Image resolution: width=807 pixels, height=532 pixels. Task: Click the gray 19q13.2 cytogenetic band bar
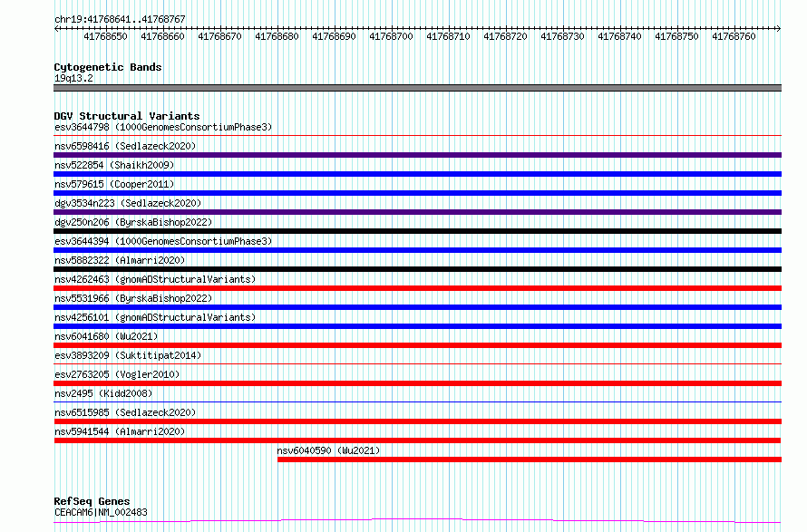[417, 88]
